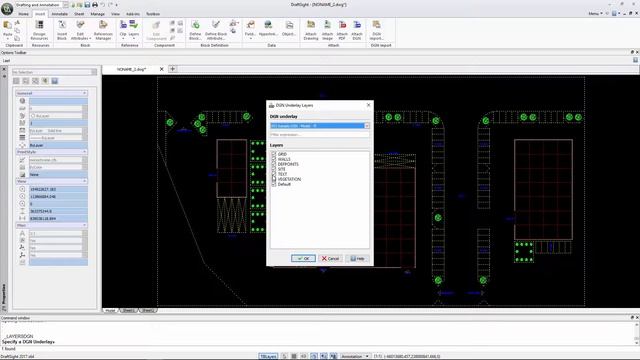This screenshot has height=360, width=640.
Task: Click Help in DGN Underlay Layers dialog
Action: 357,258
